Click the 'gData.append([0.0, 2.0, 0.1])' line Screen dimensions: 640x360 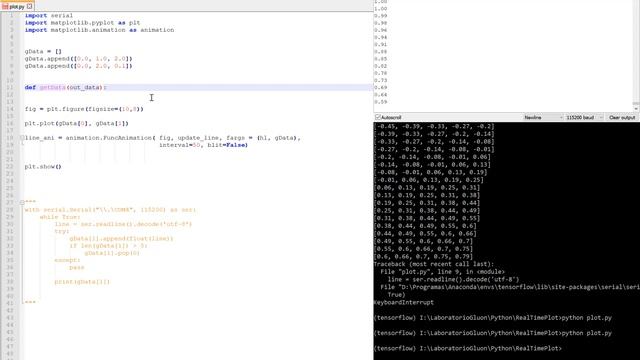[x=78, y=66]
